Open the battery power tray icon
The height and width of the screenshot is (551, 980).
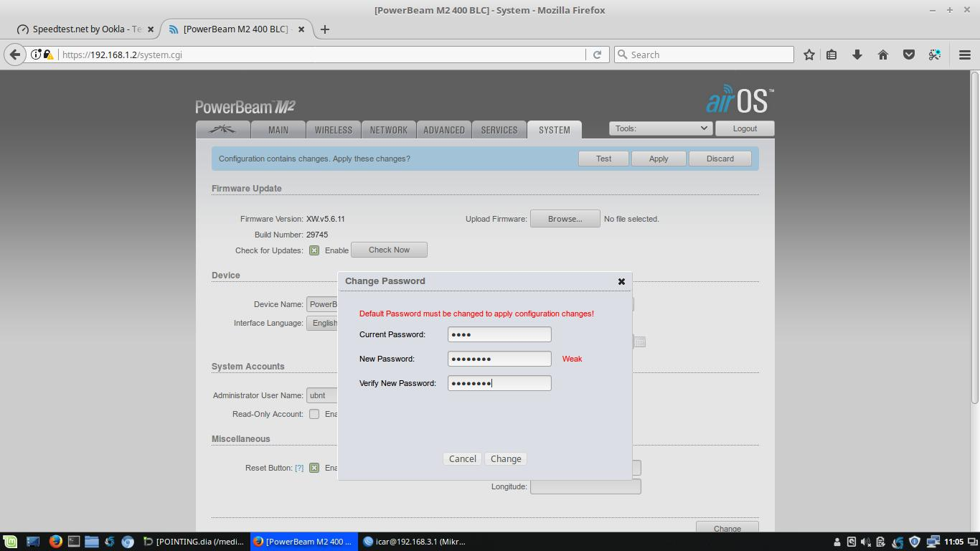[881, 542]
